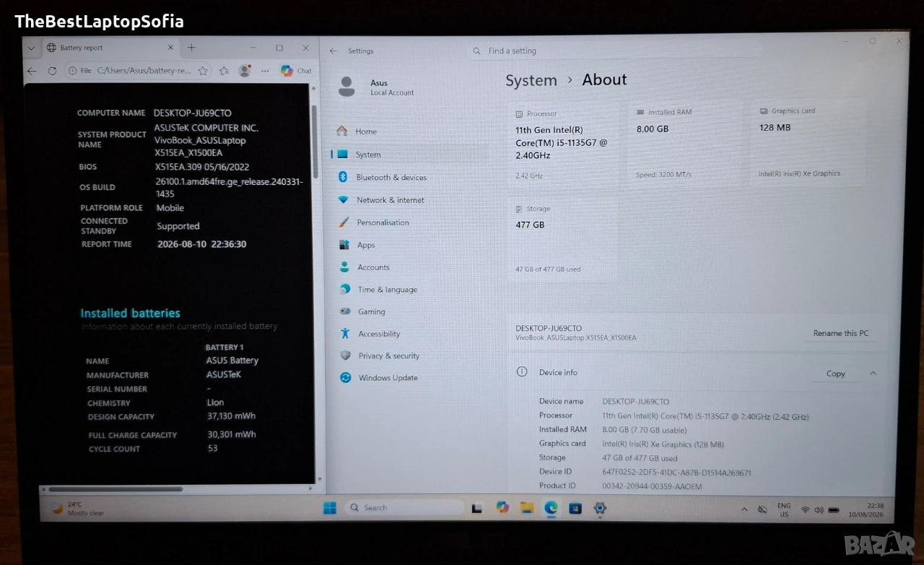Close the Battery report tab

(171, 48)
